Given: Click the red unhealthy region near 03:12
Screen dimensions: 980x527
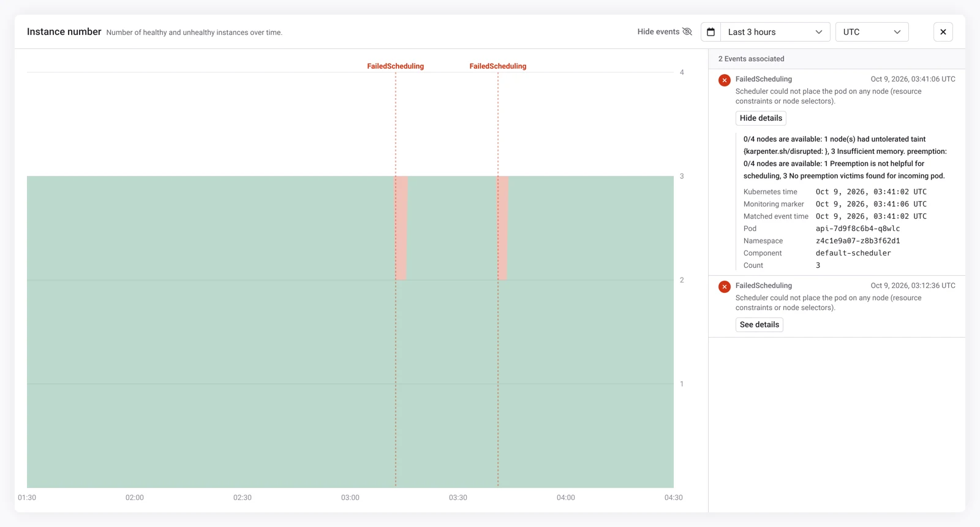Looking at the screenshot, I should [x=401, y=228].
